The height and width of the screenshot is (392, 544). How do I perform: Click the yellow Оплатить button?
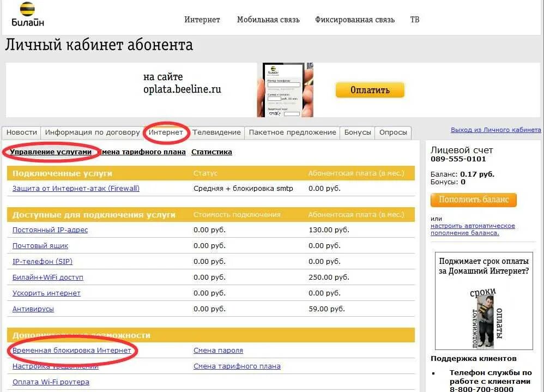370,90
